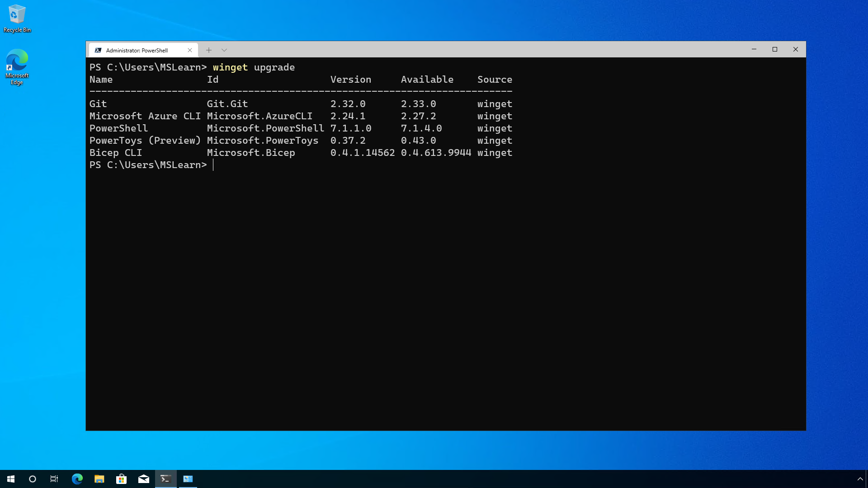Open the rightmost pinned taskbar app

point(188,479)
